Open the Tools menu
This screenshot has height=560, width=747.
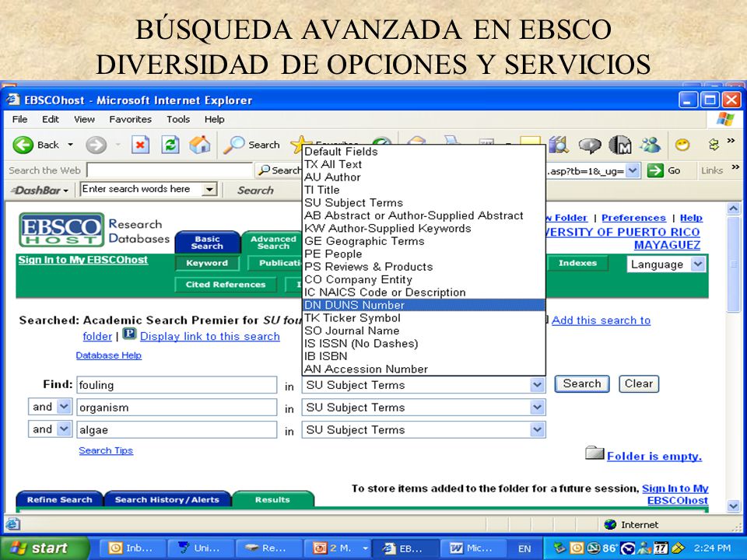tap(178, 119)
